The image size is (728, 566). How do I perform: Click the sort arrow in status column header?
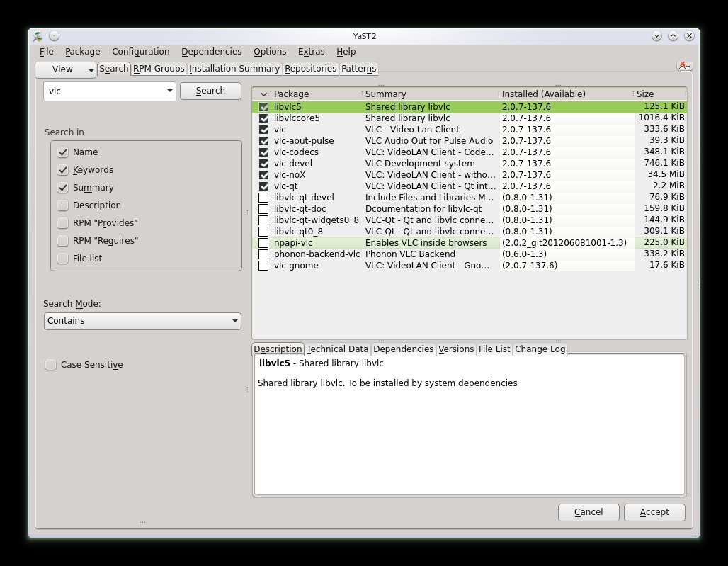click(263, 94)
